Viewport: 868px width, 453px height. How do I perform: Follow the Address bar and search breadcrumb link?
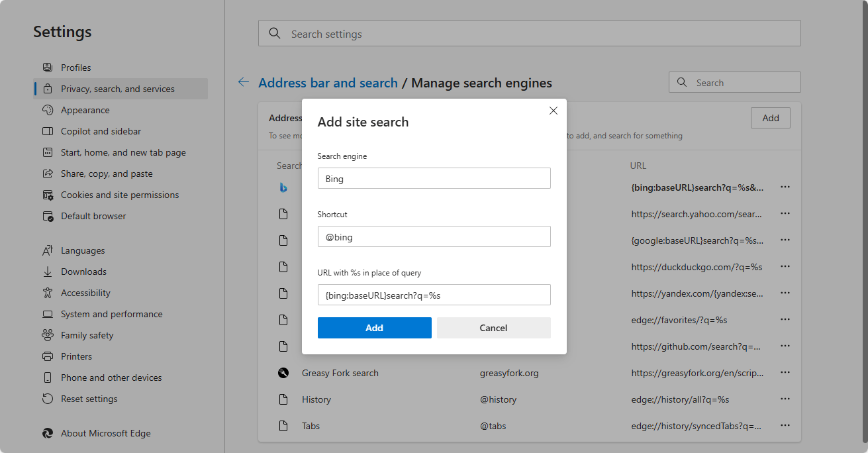click(328, 83)
